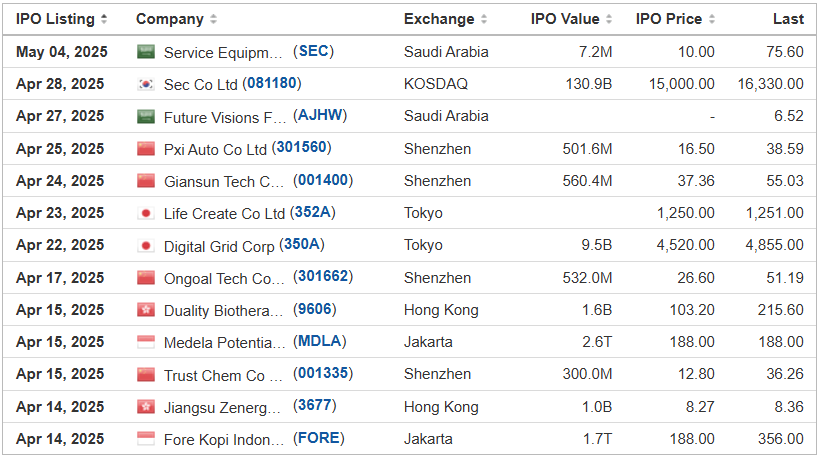The height and width of the screenshot is (457, 821).
Task: Sort table by IPO Value column
Action: coord(571,19)
